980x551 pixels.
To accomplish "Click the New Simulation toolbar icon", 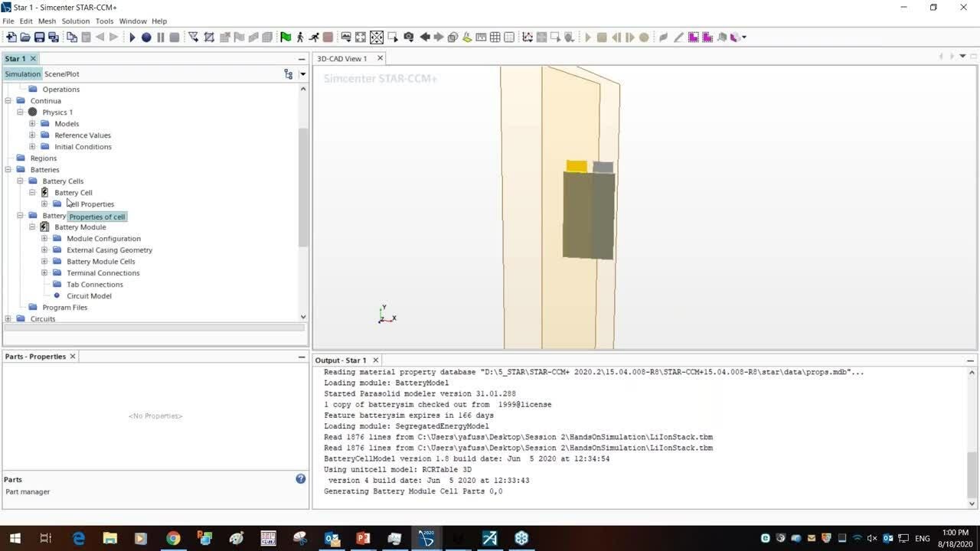I will (x=11, y=37).
